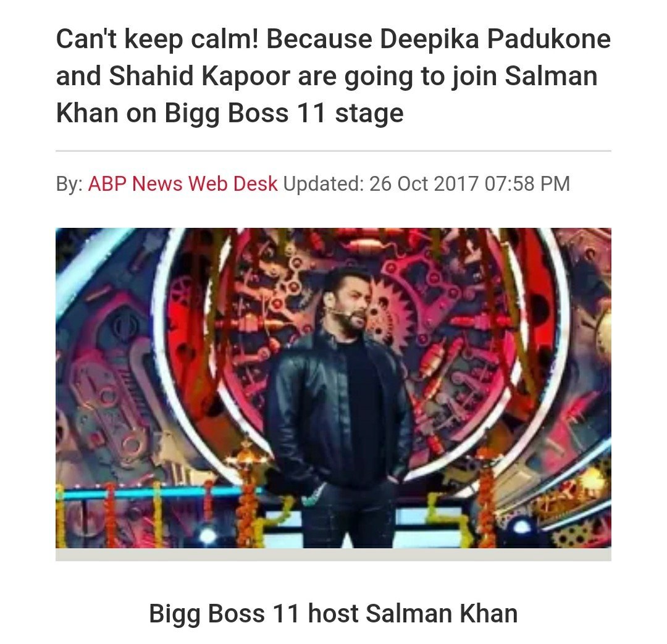Click the timestamp 26 Oct 2017 07:58 PM
667x644 pixels.
(x=469, y=184)
